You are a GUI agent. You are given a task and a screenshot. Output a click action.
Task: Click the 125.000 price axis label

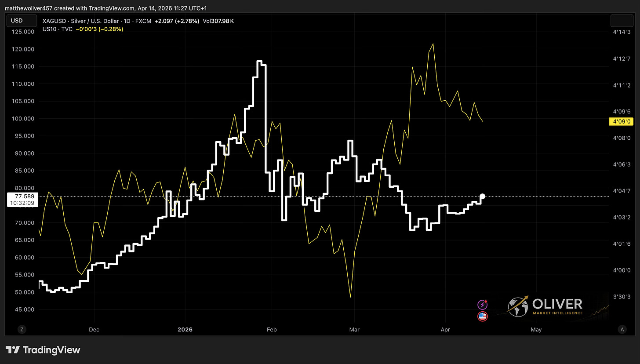[24, 32]
